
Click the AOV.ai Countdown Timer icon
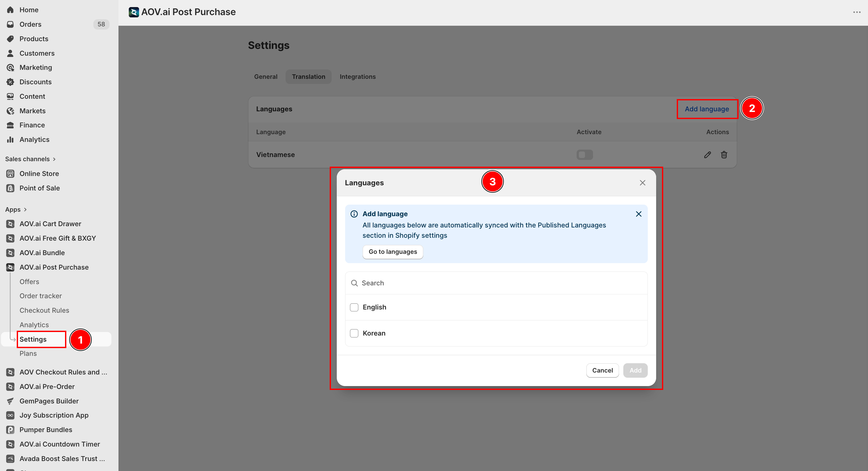pyautogui.click(x=10, y=444)
